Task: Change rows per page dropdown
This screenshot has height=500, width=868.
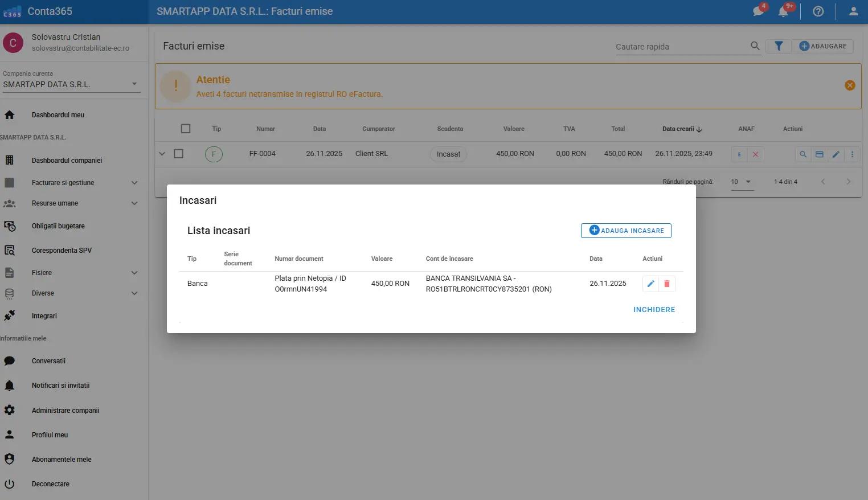Action: click(x=742, y=182)
